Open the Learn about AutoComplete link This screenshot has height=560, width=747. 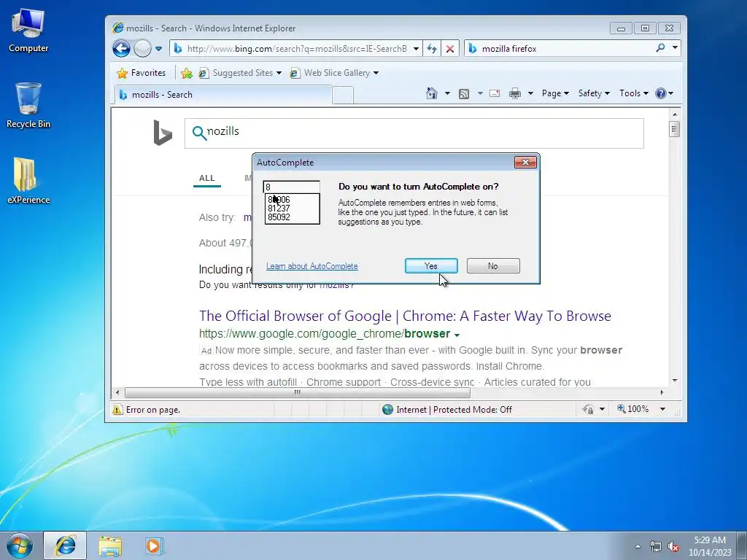312,266
